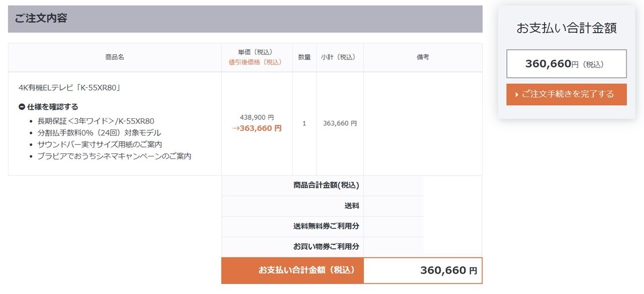Viewport: 644px width, 294px height.
Task: Click the 数量 column header
Action: point(304,57)
